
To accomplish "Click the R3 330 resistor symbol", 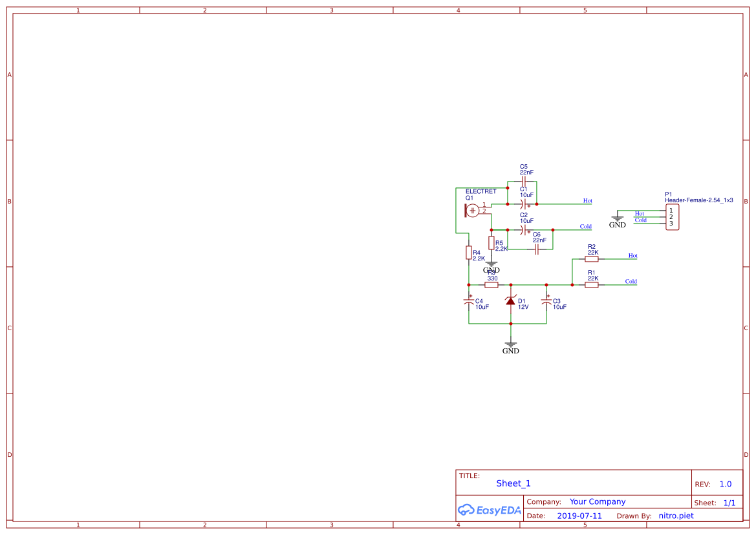I will pos(491,285).
